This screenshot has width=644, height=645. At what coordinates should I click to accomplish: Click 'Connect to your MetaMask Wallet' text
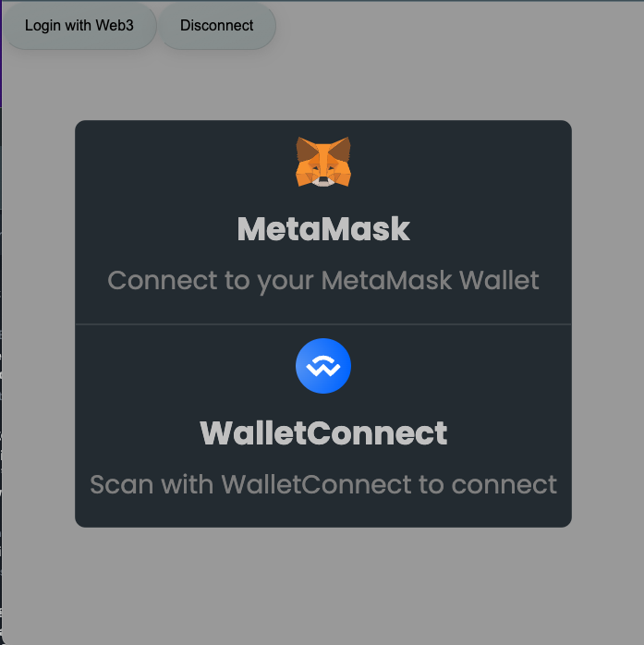click(323, 281)
